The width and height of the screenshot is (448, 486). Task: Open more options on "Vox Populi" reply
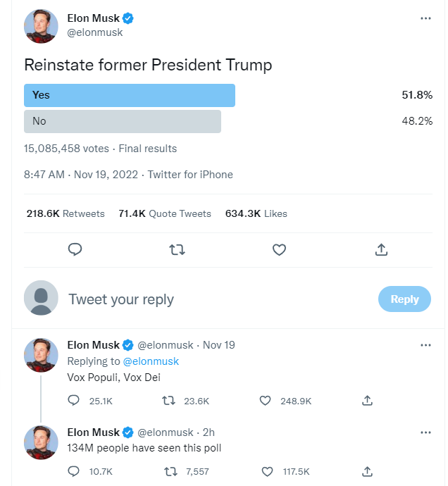(x=425, y=345)
